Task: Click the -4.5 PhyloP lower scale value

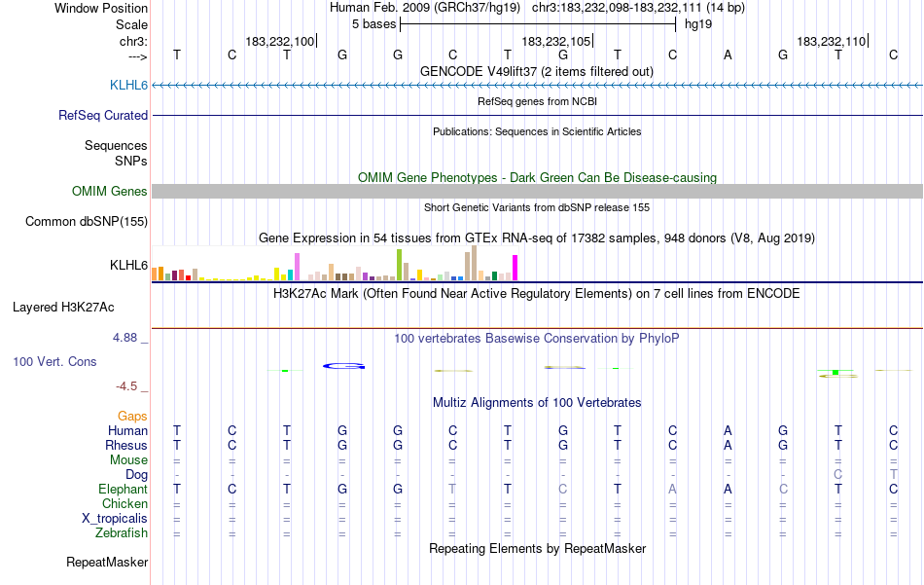Action: pos(126,386)
